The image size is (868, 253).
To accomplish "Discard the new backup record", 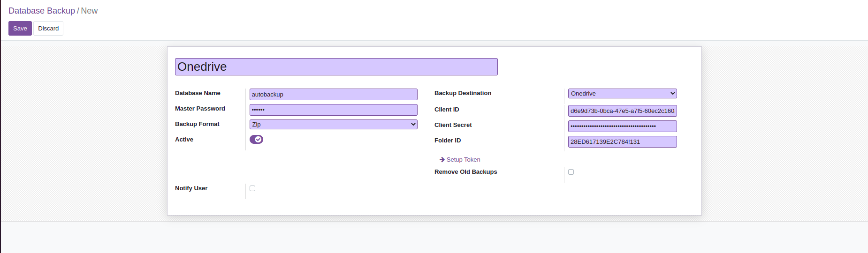I will [48, 29].
